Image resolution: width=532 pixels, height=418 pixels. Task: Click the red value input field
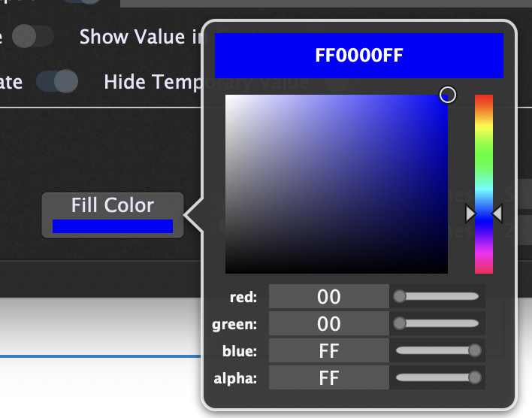328,297
